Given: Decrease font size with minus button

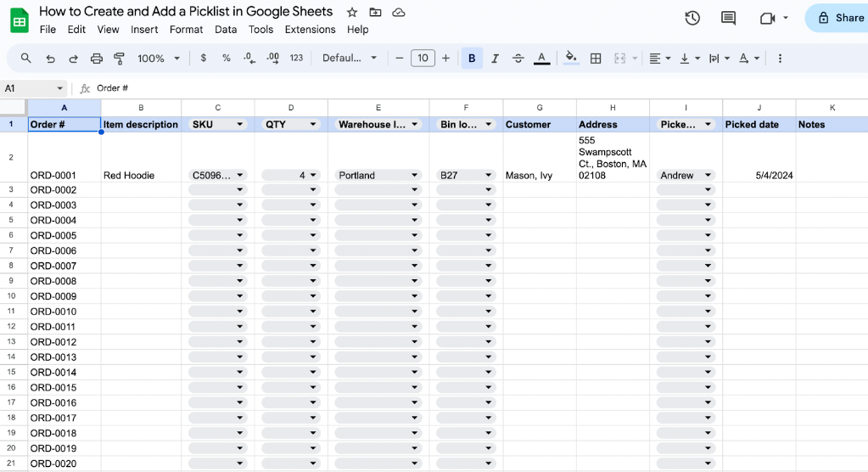Looking at the screenshot, I should (399, 59).
